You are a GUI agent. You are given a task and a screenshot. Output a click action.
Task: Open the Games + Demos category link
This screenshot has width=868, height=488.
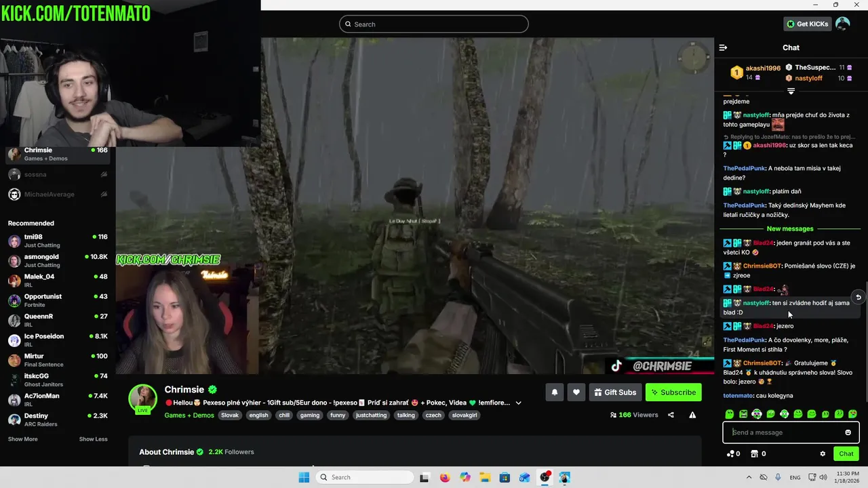[189, 415]
